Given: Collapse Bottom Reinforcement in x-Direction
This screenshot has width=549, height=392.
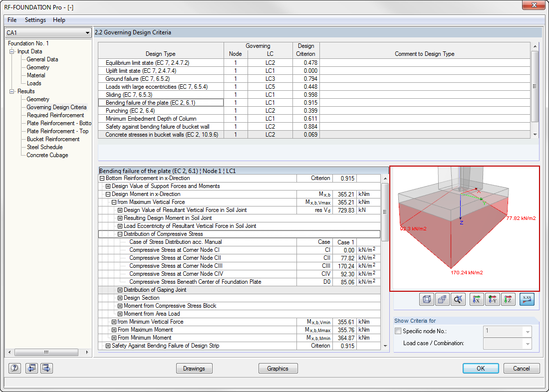Looking at the screenshot, I should pyautogui.click(x=102, y=178).
